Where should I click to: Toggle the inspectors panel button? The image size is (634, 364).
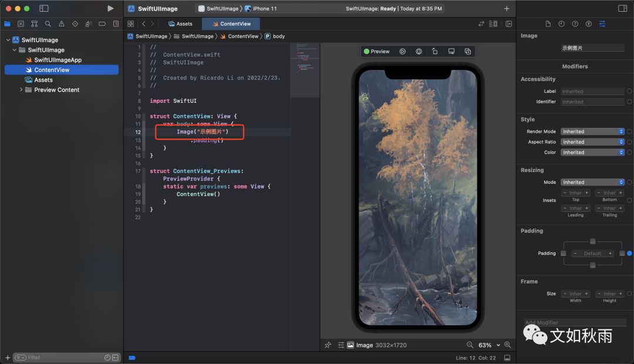coord(623,8)
